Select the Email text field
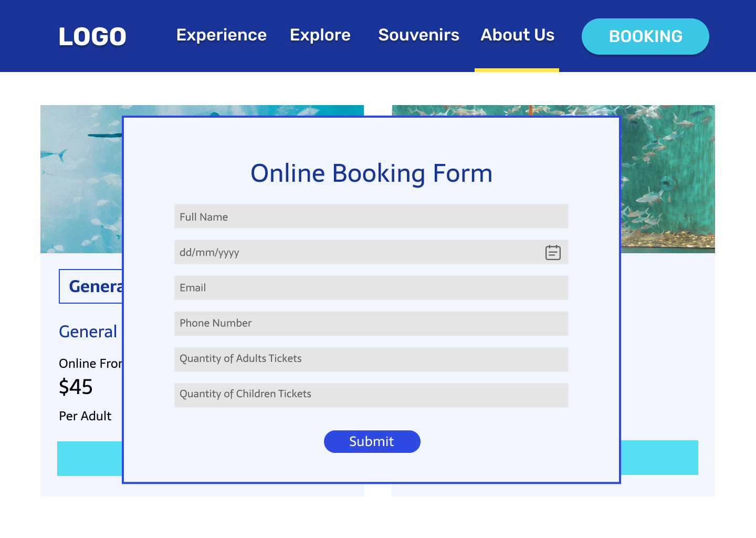Image resolution: width=756 pixels, height=538 pixels. [x=371, y=288]
